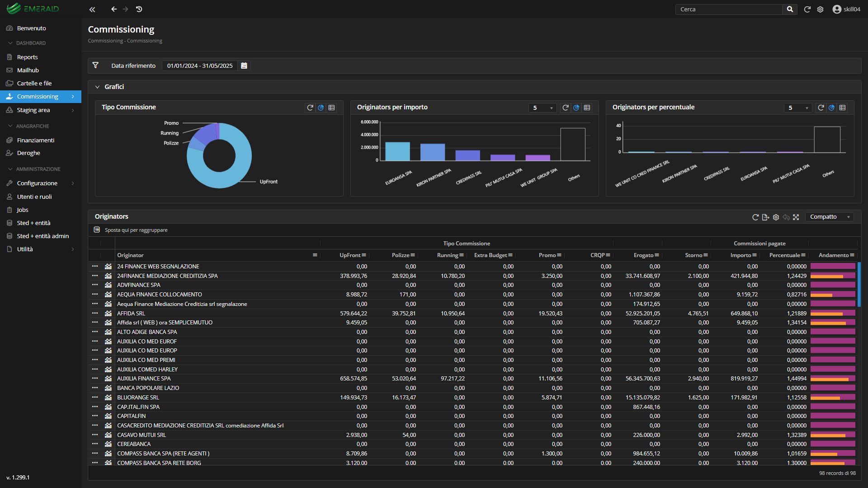Open row actions dots for BLUORANGE SRL
Image resolution: width=868 pixels, height=488 pixels.
(95, 398)
